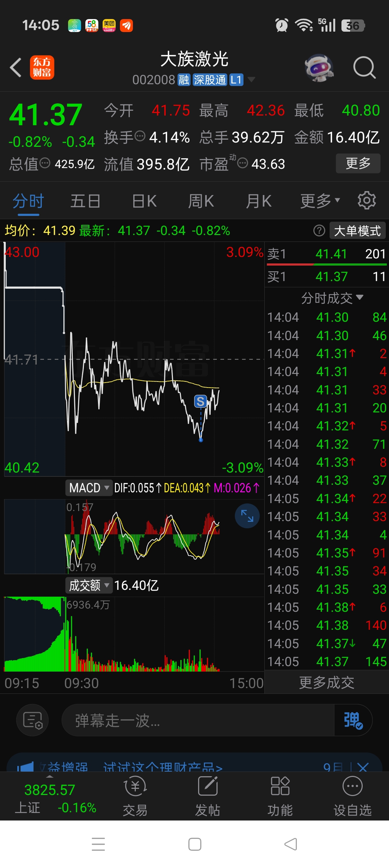Tap Android back triangle button
This screenshot has width=389, height=868.
[x=291, y=844]
